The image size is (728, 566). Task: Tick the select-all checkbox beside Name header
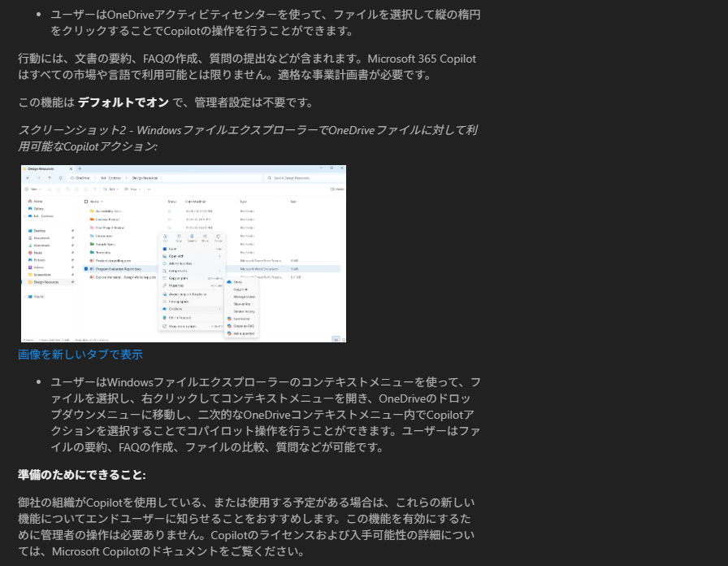tap(86, 201)
